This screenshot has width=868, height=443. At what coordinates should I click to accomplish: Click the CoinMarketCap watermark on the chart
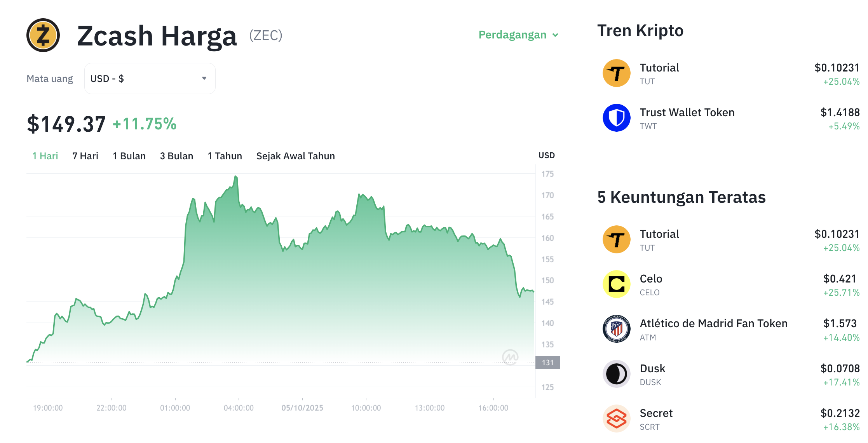[510, 357]
